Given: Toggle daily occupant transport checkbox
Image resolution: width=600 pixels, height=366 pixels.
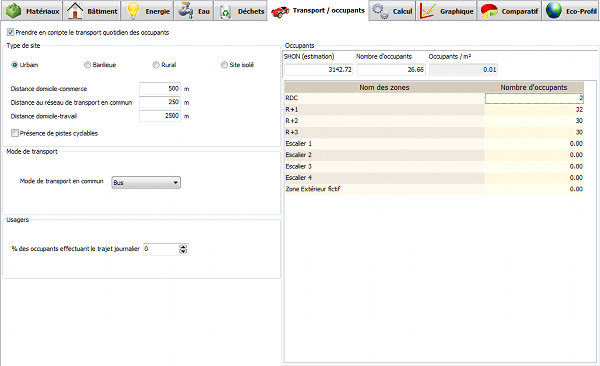Looking at the screenshot, I should [11, 33].
